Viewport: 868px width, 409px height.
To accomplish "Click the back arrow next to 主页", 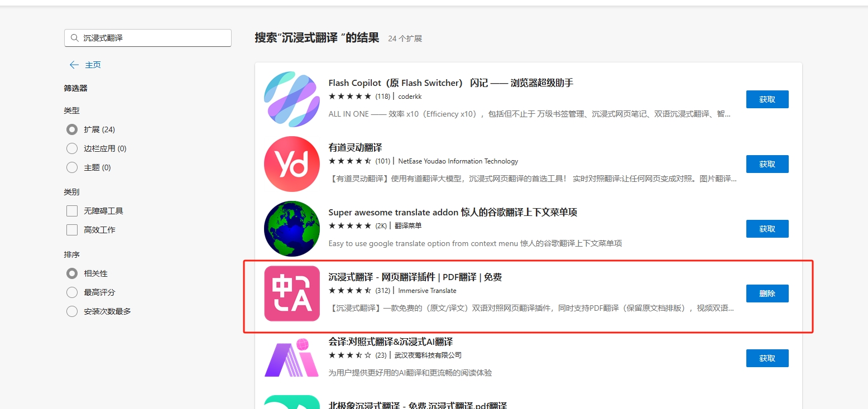I will pos(74,65).
